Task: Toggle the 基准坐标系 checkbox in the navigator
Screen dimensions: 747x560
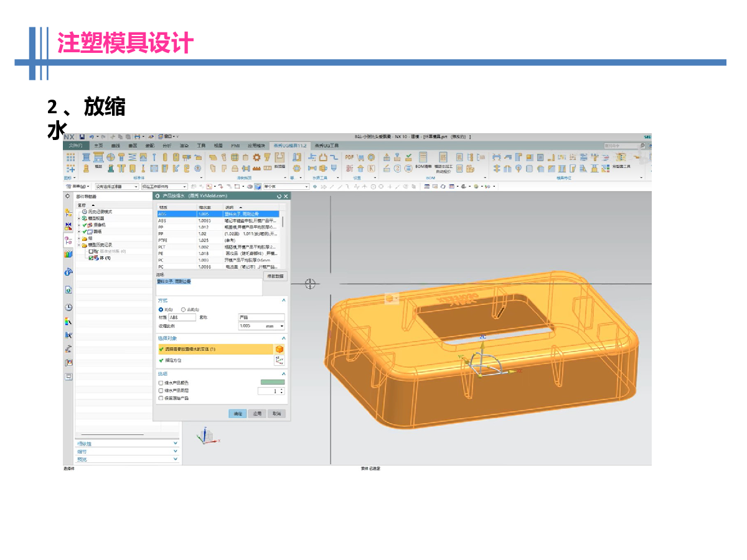Action: (x=91, y=251)
